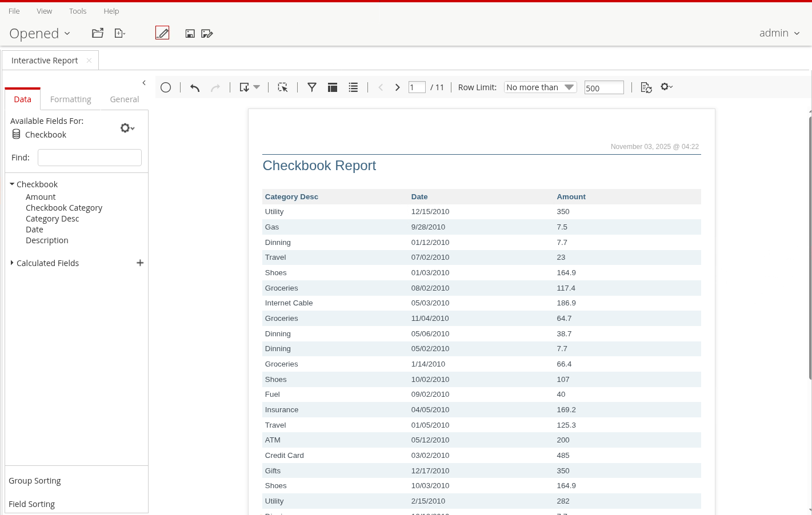
Task: Go to next report page arrow
Action: pyautogui.click(x=397, y=87)
